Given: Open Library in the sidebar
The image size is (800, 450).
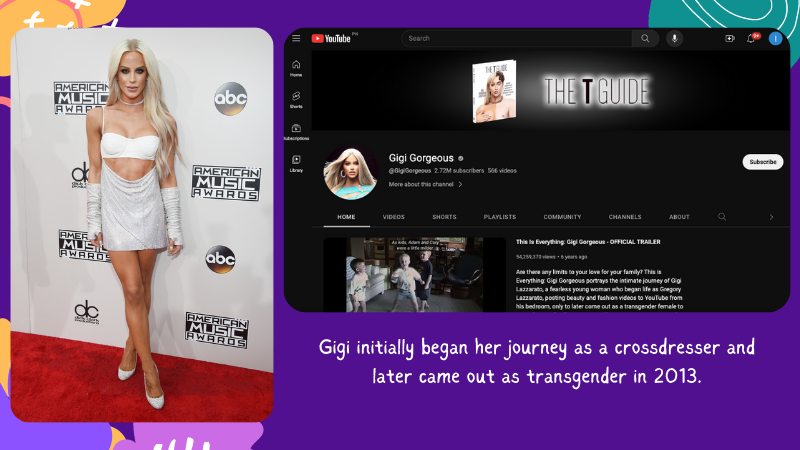Looking at the screenshot, I should [x=296, y=163].
